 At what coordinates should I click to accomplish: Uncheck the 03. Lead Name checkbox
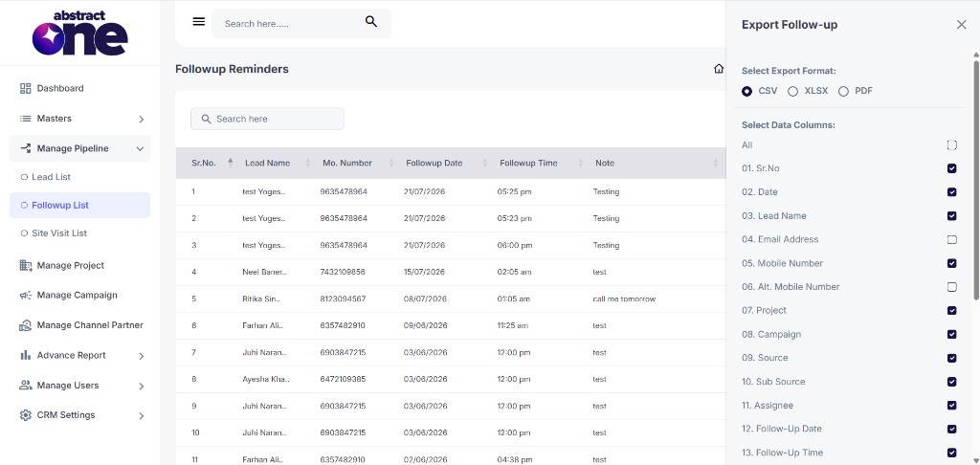coord(952,215)
